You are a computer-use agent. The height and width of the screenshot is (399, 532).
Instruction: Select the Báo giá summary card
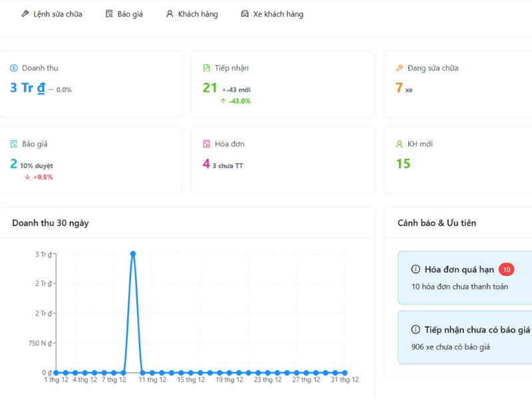[90, 160]
